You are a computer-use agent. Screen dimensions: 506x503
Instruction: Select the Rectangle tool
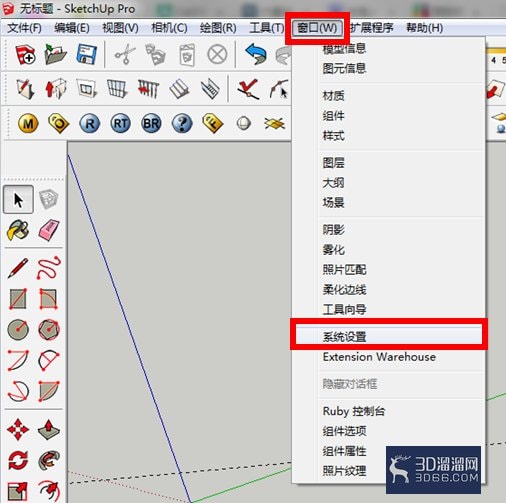[18, 299]
